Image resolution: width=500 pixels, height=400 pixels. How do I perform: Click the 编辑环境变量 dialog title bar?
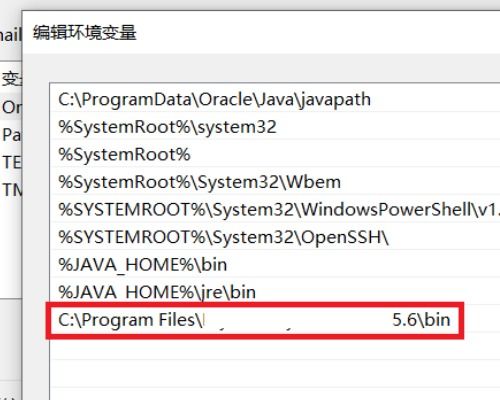pos(262,33)
